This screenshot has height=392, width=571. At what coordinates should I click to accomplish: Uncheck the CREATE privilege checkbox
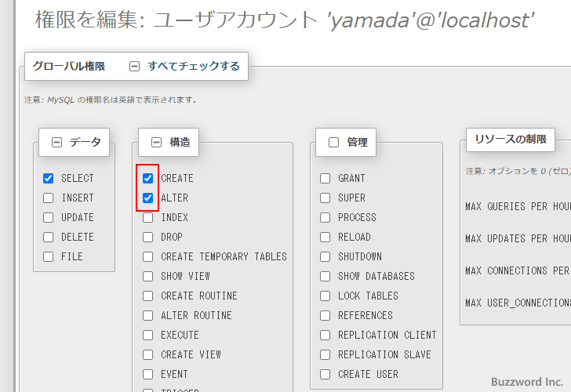147,178
